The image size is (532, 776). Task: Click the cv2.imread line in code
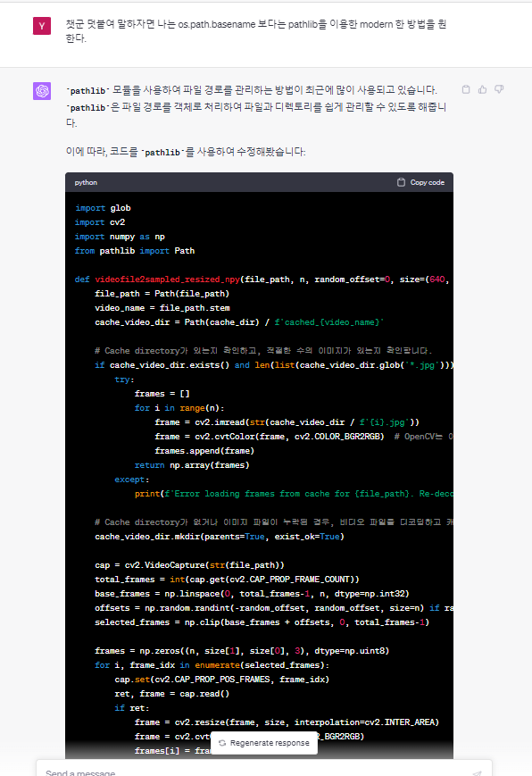287,422
